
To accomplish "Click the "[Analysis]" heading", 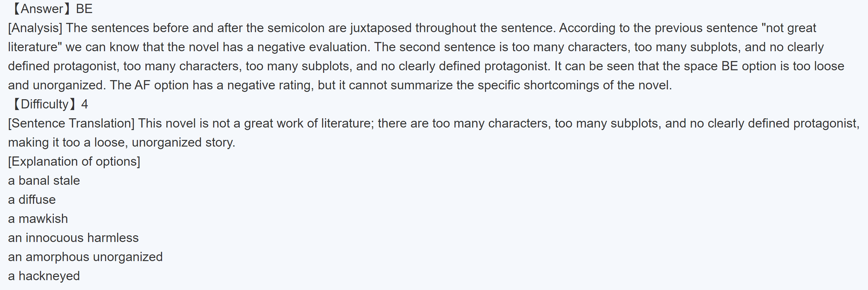I will click(35, 28).
